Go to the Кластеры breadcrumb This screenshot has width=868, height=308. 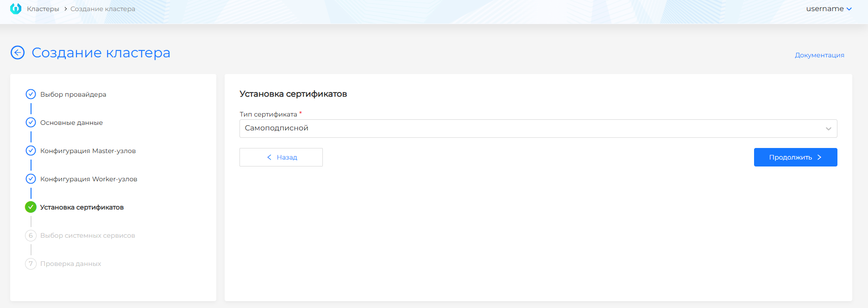[43, 9]
